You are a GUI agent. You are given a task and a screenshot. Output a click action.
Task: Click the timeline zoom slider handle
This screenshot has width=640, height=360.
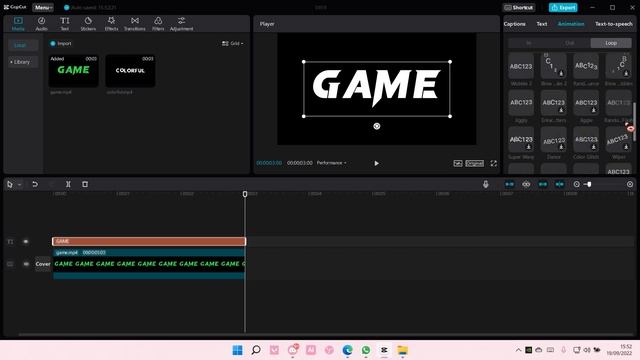pos(589,184)
